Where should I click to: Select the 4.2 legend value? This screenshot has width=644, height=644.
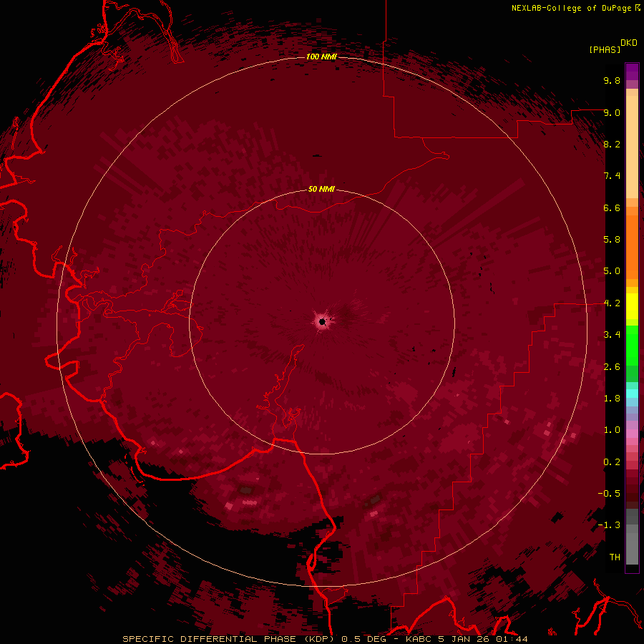612,303
